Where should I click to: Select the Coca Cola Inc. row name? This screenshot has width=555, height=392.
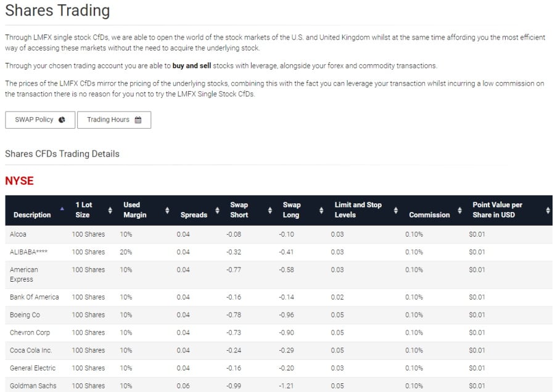[x=31, y=350]
